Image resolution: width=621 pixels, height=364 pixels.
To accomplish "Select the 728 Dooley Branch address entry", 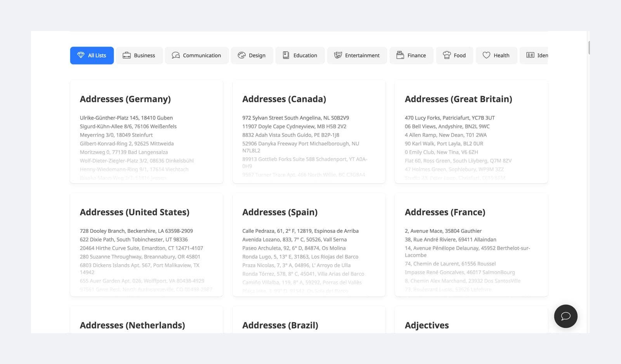I will tap(137, 231).
